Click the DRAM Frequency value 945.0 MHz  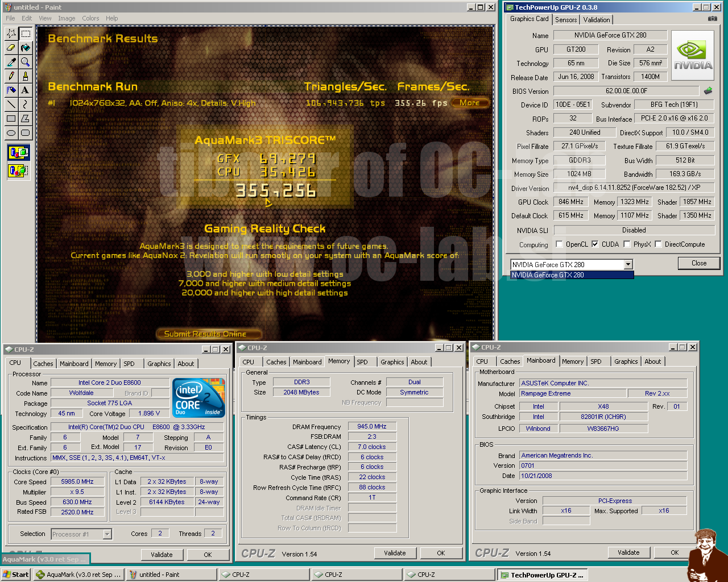372,426
